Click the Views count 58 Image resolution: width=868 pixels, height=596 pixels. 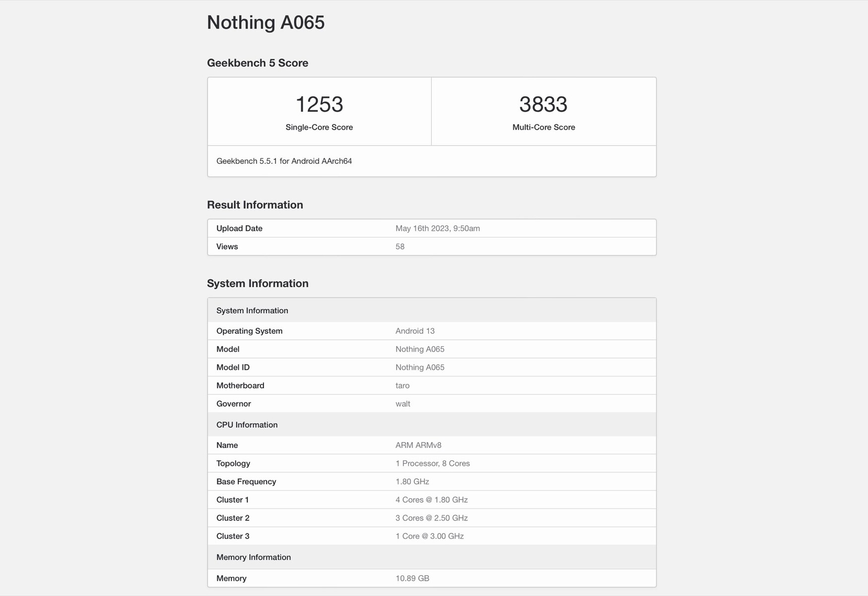click(x=400, y=246)
